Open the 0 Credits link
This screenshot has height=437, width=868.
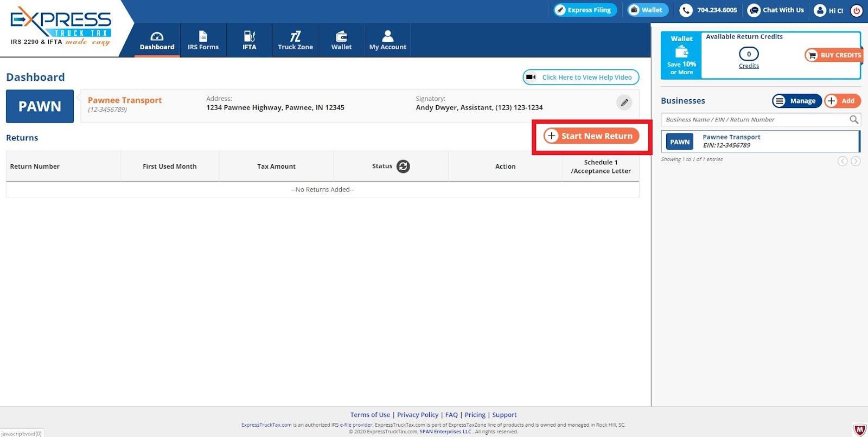[x=749, y=58]
